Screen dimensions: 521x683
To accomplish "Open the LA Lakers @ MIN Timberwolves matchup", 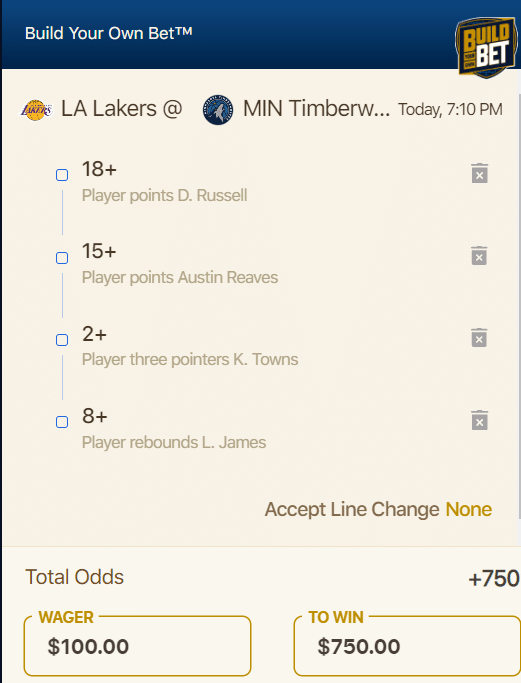I will coord(205,109).
